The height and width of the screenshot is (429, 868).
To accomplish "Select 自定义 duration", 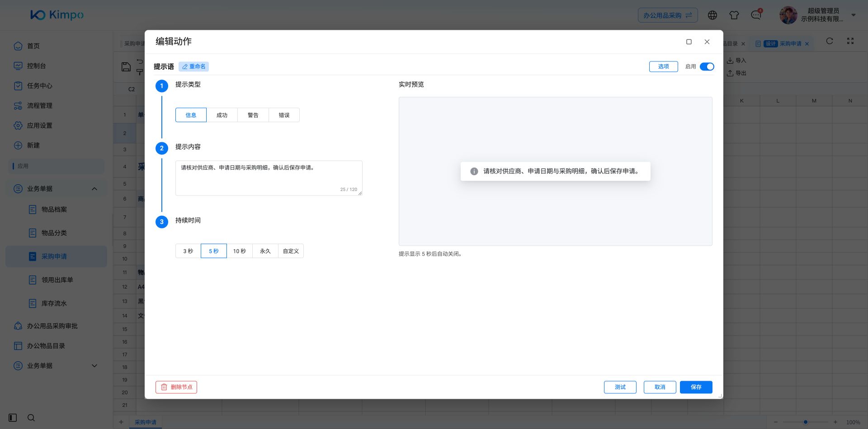I will point(291,251).
